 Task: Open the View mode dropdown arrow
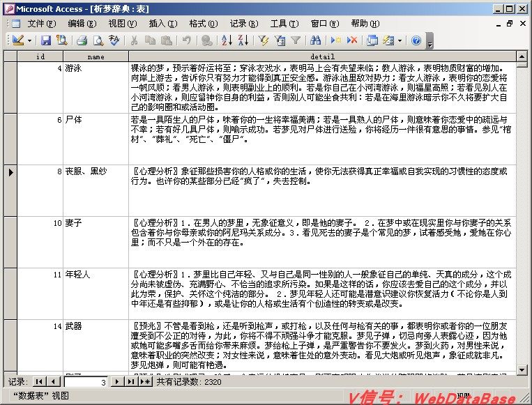pyautogui.click(x=30, y=40)
